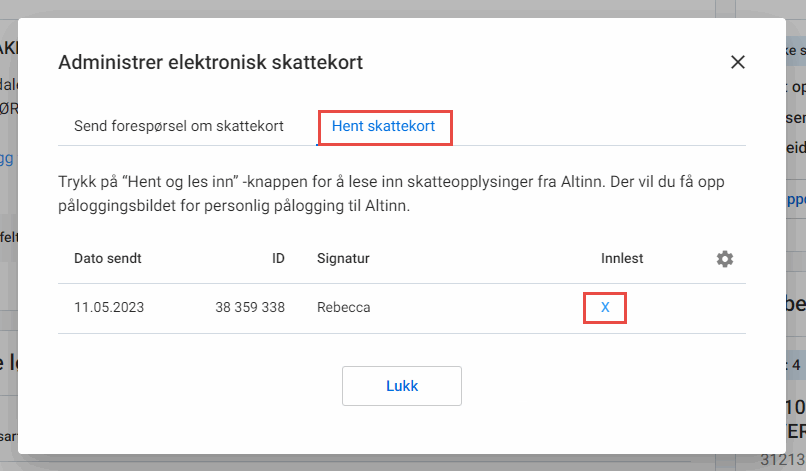
Task: Select the ID value 38 359 338
Action: coord(250,307)
